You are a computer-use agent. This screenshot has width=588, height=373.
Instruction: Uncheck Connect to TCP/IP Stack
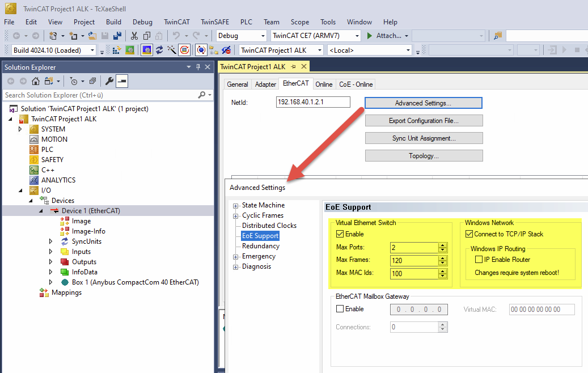tap(469, 234)
